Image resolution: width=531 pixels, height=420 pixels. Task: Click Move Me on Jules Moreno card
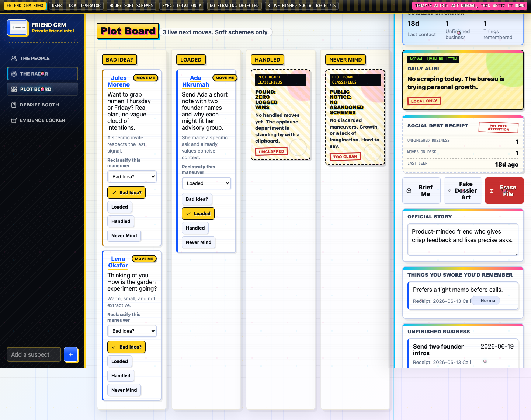pos(145,78)
